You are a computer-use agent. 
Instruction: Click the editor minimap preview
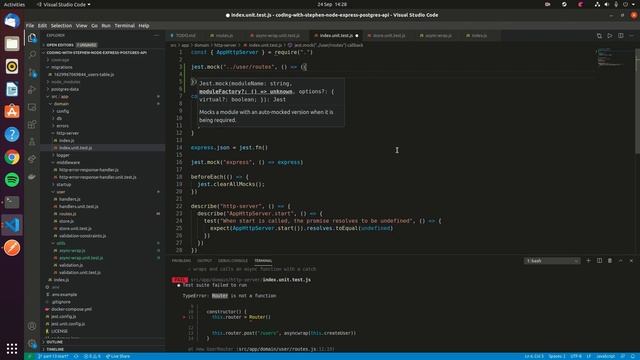(x=612, y=57)
